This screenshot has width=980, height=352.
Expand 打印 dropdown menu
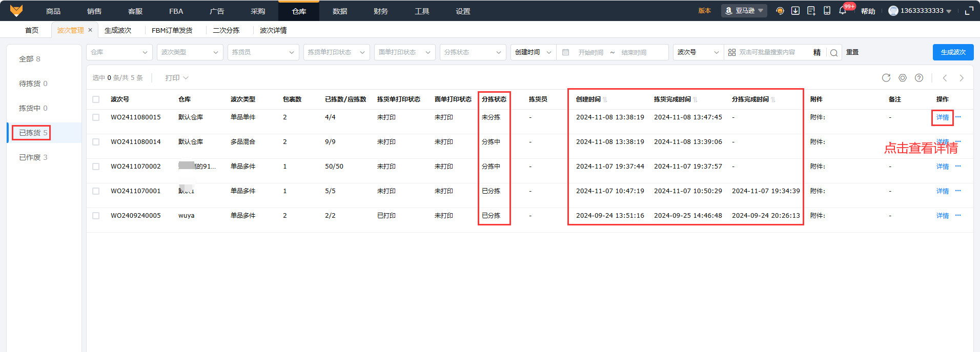[x=177, y=78]
